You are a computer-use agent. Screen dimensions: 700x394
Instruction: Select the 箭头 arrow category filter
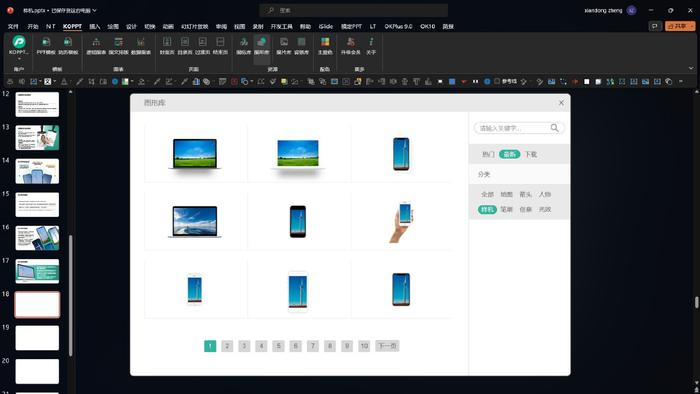coord(525,194)
